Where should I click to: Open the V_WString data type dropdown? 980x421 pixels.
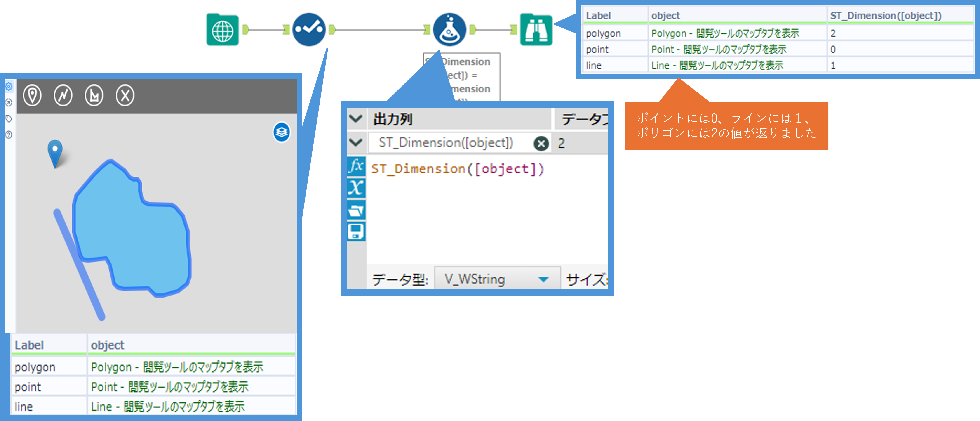[x=543, y=279]
